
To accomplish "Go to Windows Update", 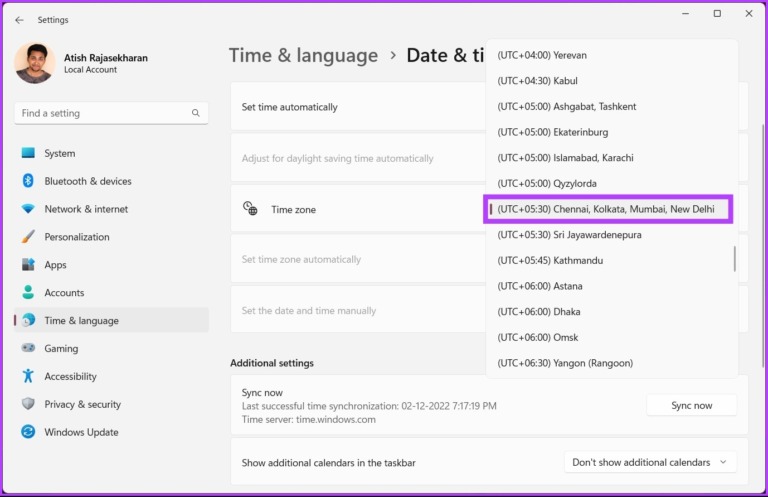I will point(111,432).
